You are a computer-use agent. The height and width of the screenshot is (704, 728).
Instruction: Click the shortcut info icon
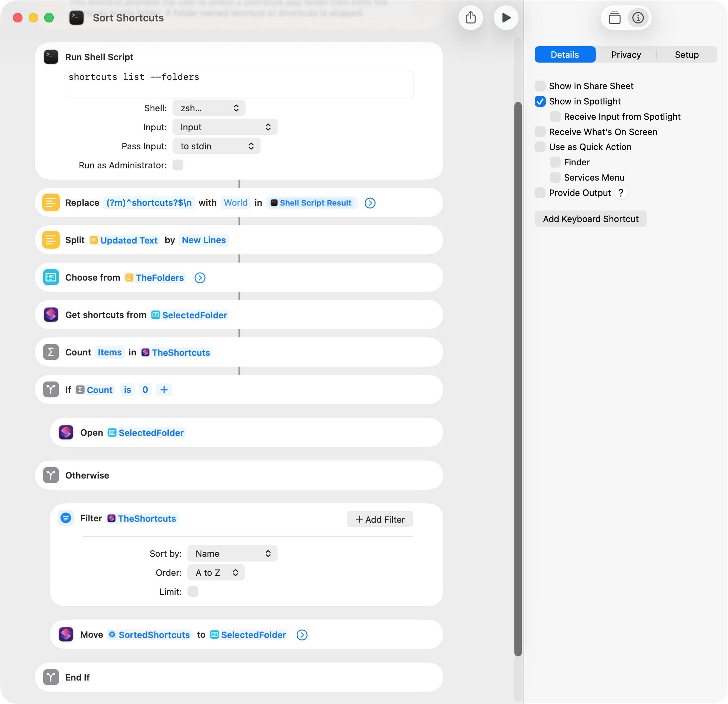coord(638,17)
